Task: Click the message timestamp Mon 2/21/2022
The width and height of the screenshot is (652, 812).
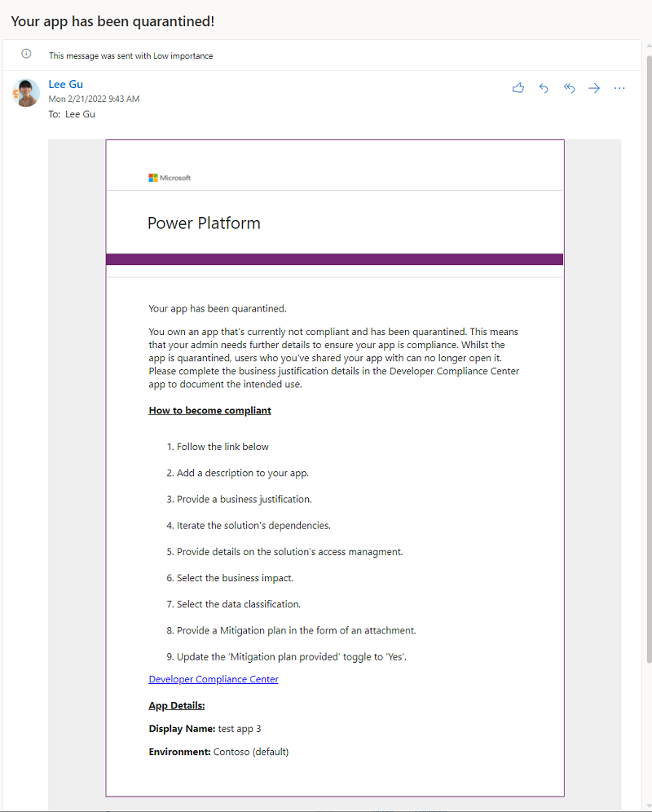Action: [x=94, y=98]
